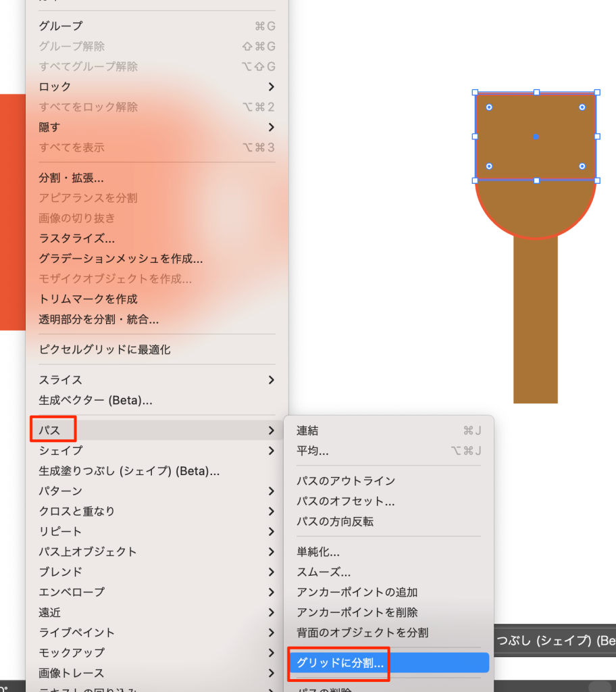Select the brown semicircle shape with the red outline
Image resolution: width=616 pixels, height=692 pixels.
coord(536,209)
